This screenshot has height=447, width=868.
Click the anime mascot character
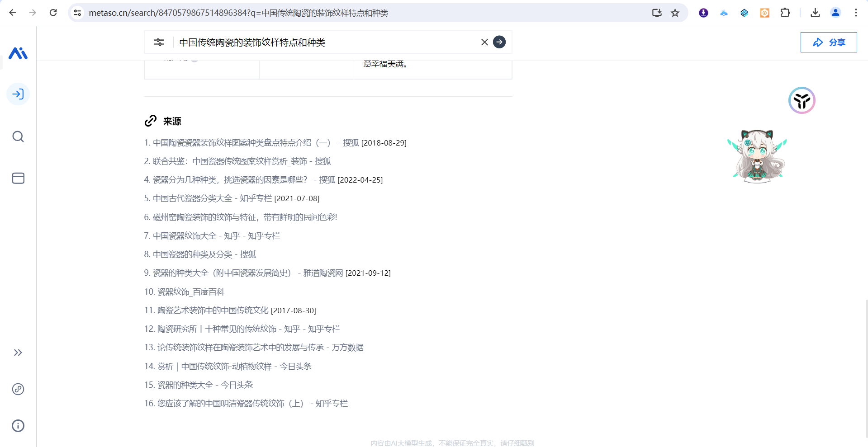tap(758, 156)
